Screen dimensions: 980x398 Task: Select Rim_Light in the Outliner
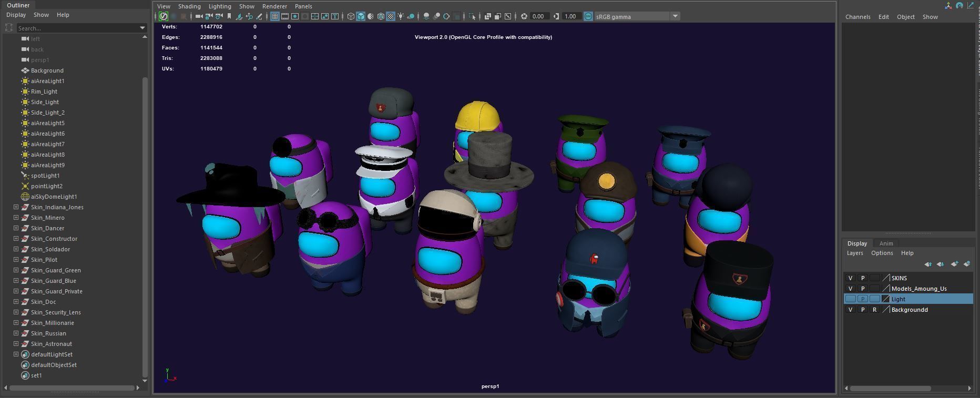tap(44, 91)
